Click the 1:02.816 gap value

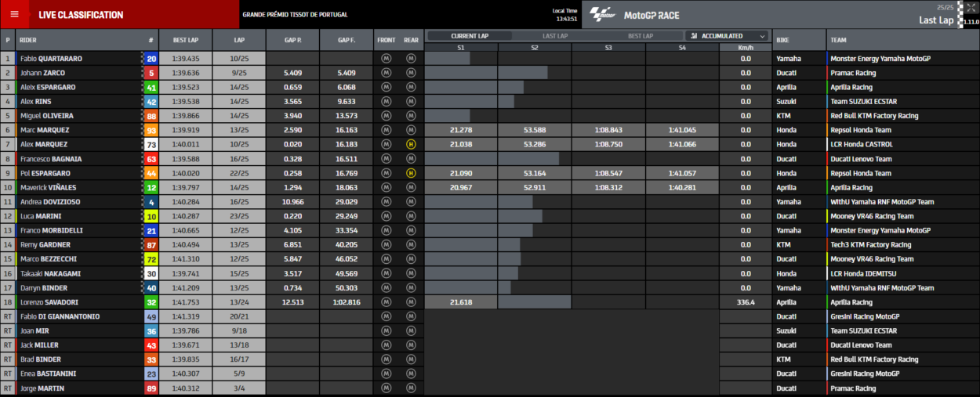pyautogui.click(x=347, y=302)
